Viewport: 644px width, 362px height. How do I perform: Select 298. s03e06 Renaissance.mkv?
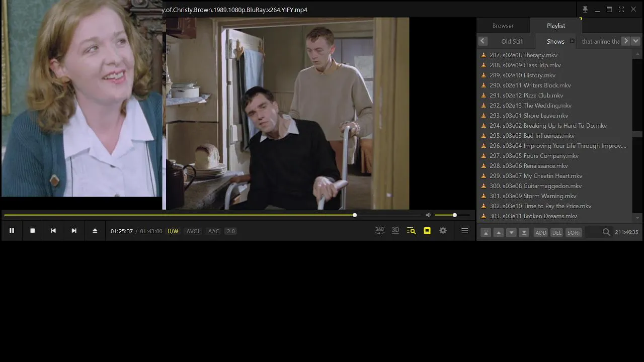(x=554, y=166)
